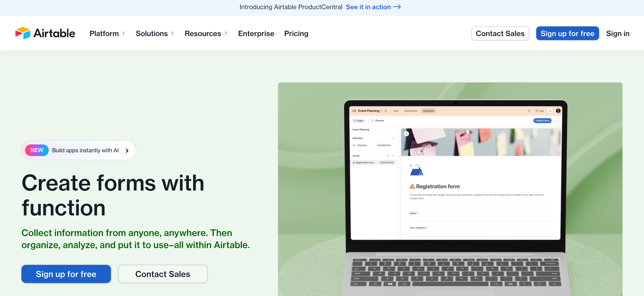Remove the cover image with its X button
644x296 pixels.
[x=407, y=134]
